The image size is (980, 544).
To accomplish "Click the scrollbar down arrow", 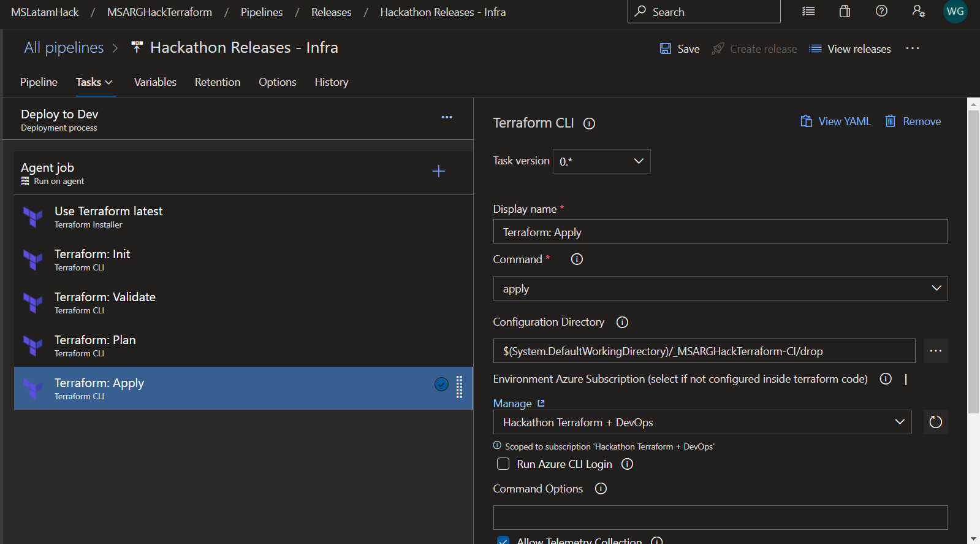I will tap(973, 538).
